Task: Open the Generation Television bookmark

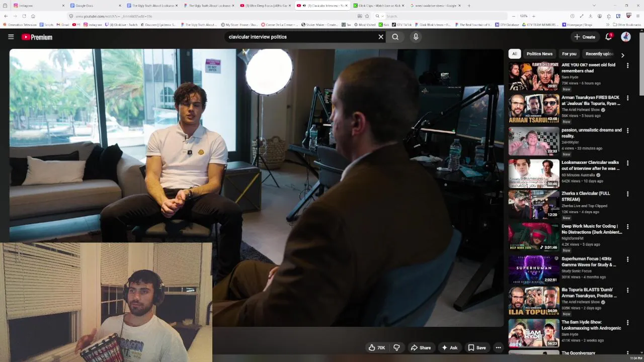Action: [20, 25]
